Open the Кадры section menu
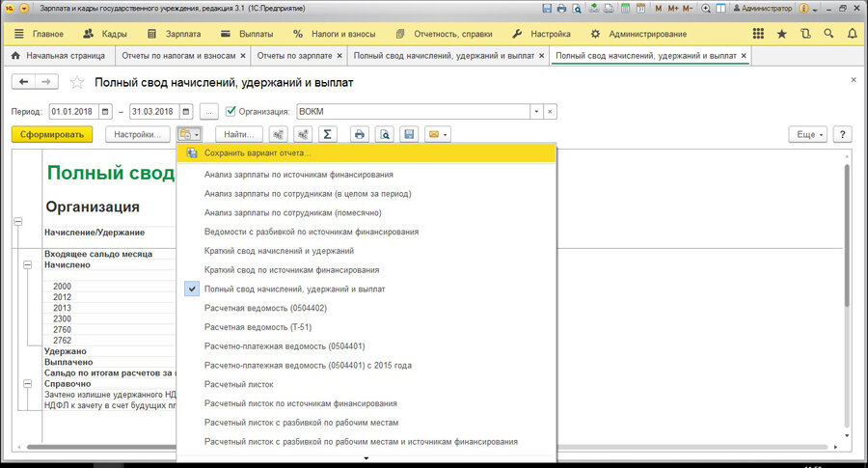The height and width of the screenshot is (468, 868). (x=104, y=34)
